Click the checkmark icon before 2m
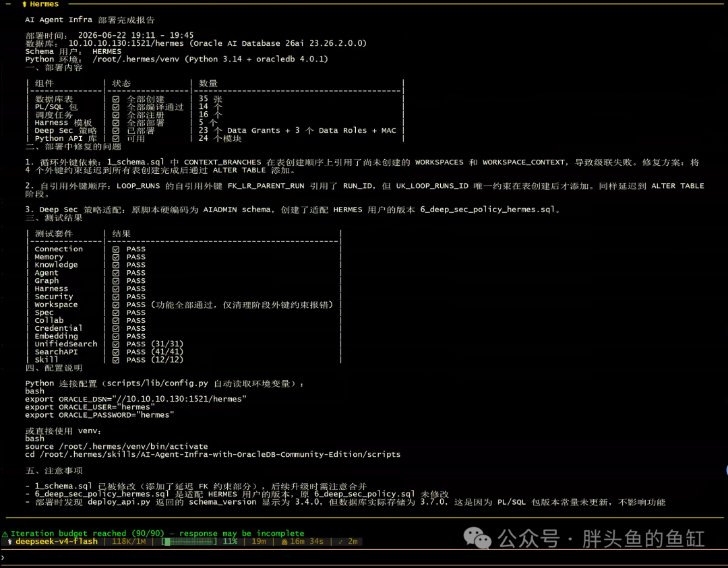 pos(340,542)
